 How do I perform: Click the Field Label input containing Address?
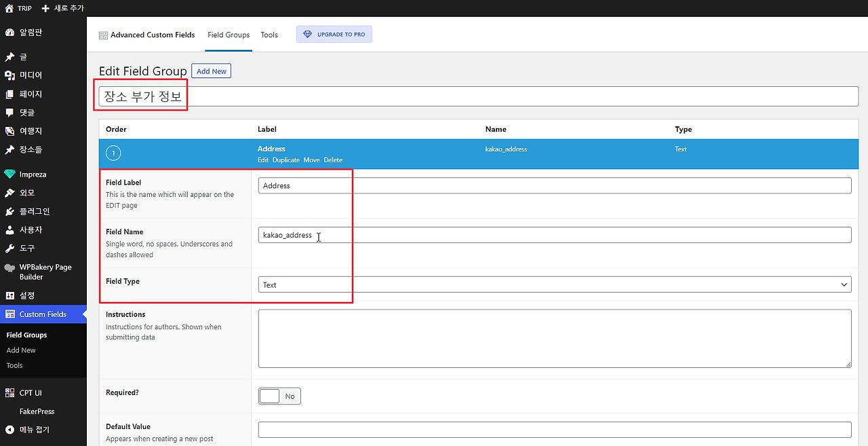point(555,185)
